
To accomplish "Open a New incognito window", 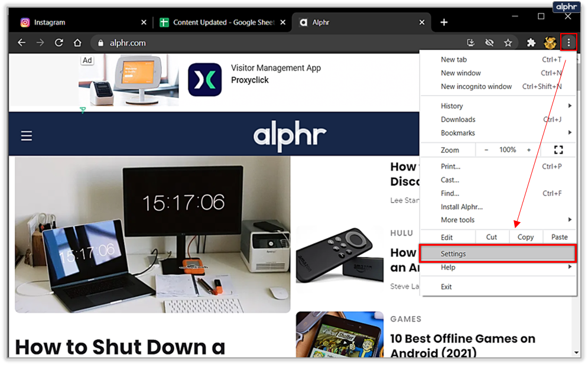I will 498,87.
